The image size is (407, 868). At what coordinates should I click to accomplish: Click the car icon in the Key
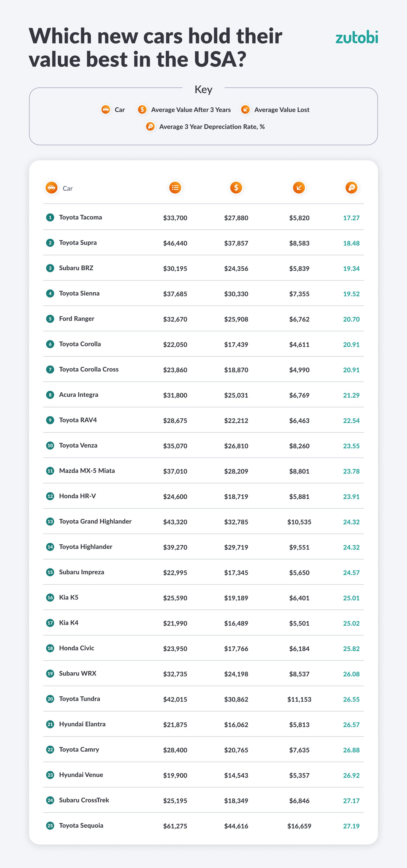click(x=106, y=109)
